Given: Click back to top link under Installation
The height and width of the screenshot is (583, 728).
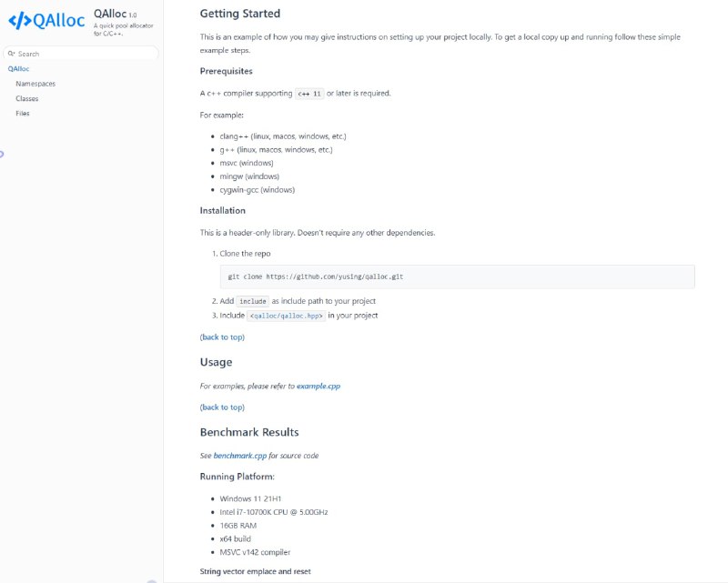Looking at the screenshot, I should (222, 337).
